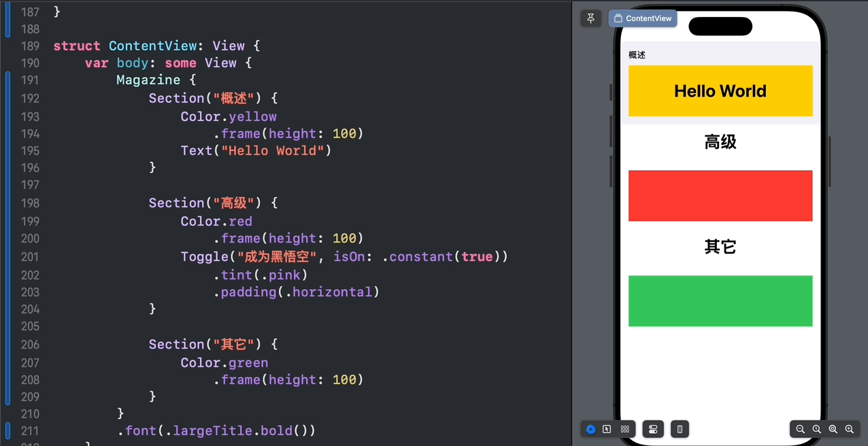Zoom canvas to fit
Viewport: 868px width, 446px height.
833,429
